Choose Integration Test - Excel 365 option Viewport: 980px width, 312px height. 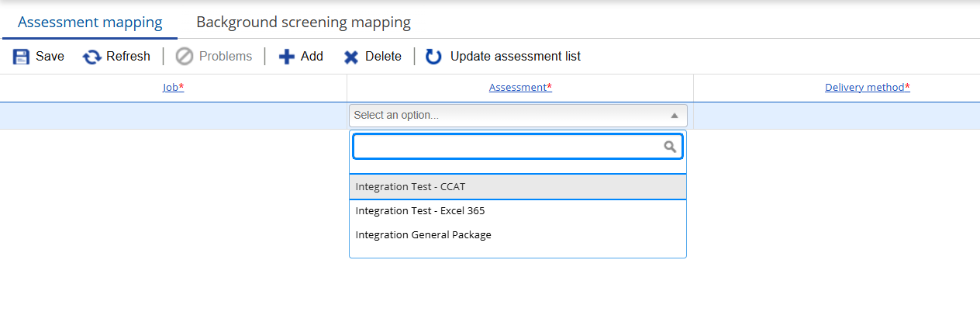(x=518, y=211)
